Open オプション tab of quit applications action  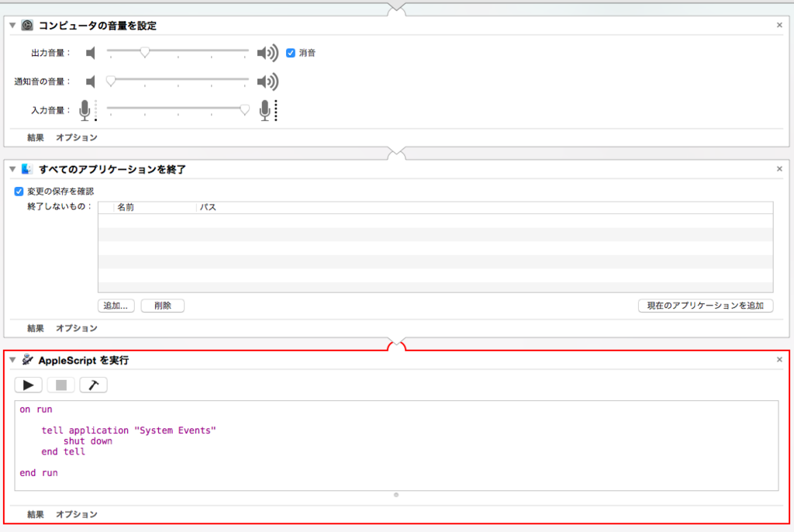(77, 328)
